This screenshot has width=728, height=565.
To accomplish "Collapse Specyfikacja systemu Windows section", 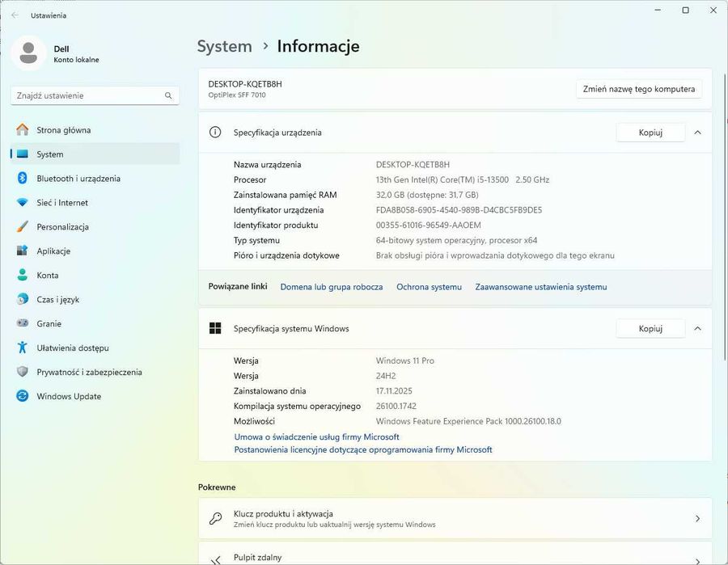I will [x=697, y=329].
